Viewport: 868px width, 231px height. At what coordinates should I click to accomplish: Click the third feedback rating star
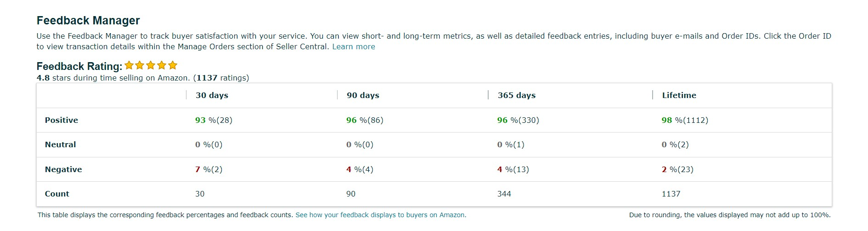point(151,65)
